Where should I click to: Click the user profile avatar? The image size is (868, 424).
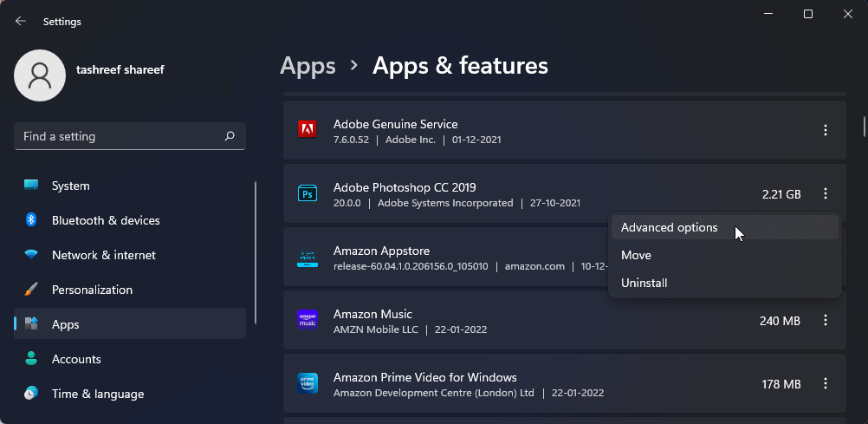[x=40, y=75]
